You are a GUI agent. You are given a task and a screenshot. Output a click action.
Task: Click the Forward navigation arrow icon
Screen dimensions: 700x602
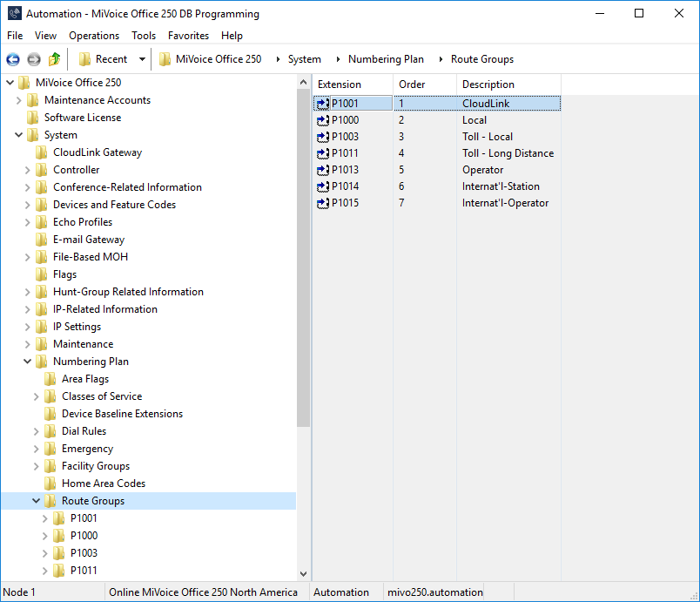34,59
